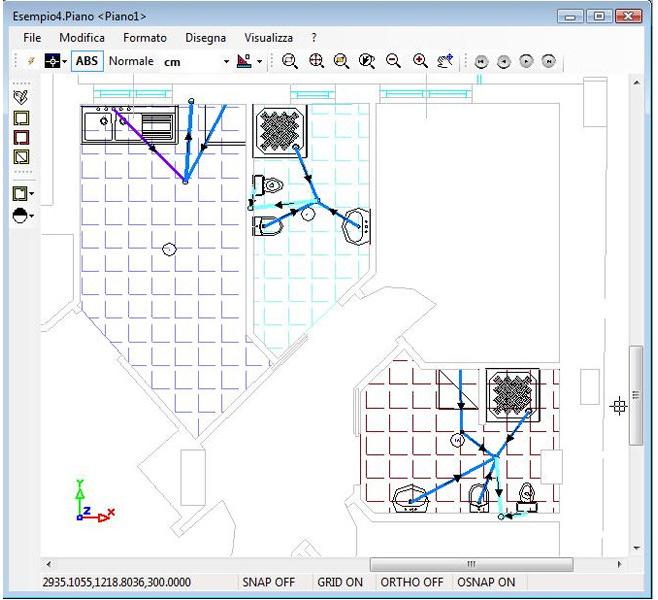Select the pan hand tool

tap(446, 61)
